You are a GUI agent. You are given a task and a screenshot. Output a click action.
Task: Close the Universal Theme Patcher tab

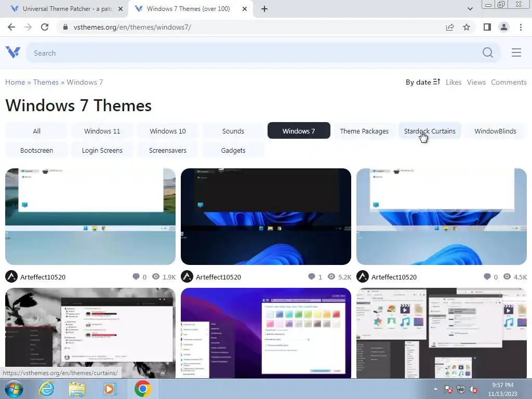click(120, 9)
